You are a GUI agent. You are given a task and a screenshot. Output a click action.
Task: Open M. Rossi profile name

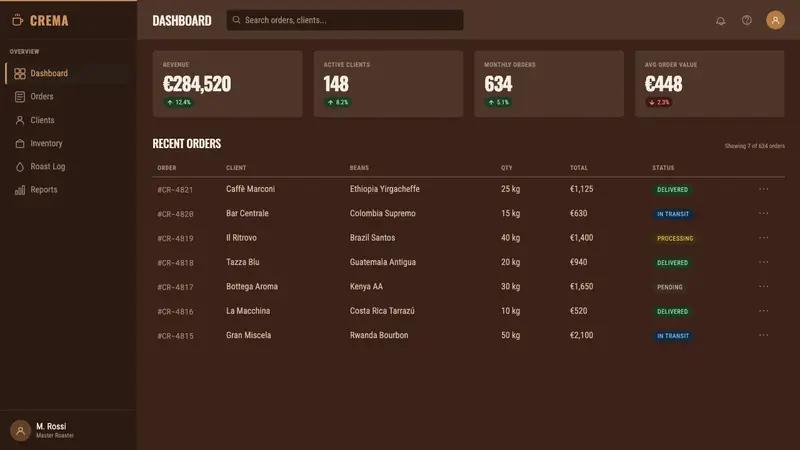coord(51,426)
